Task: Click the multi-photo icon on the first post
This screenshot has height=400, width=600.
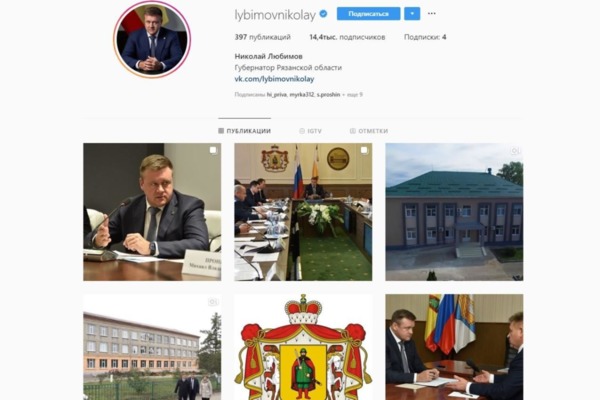Action: [x=213, y=150]
